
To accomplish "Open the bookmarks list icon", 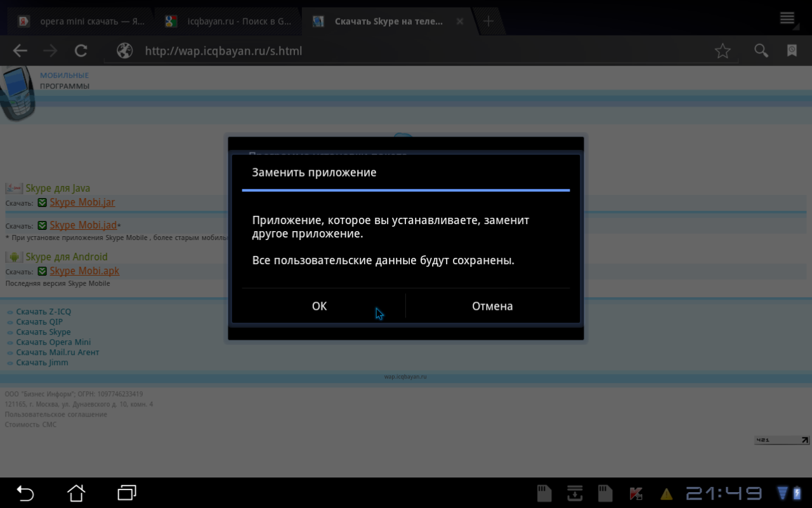I will click(x=792, y=51).
